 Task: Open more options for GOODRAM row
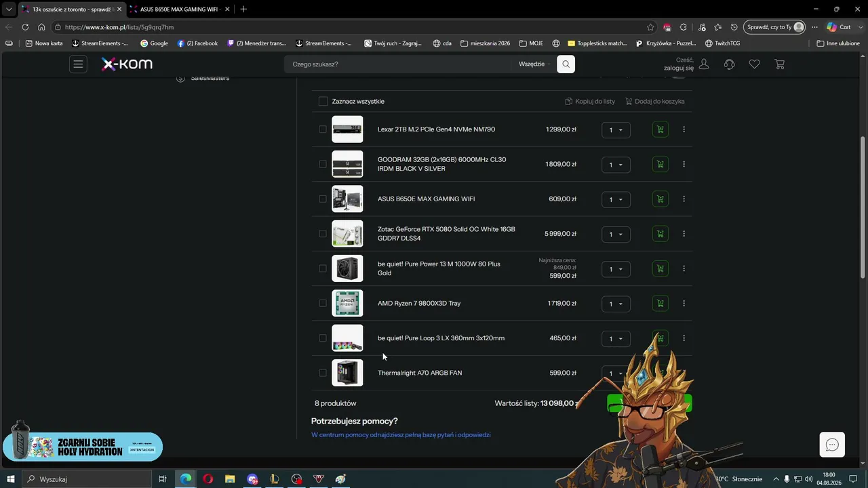point(684,164)
